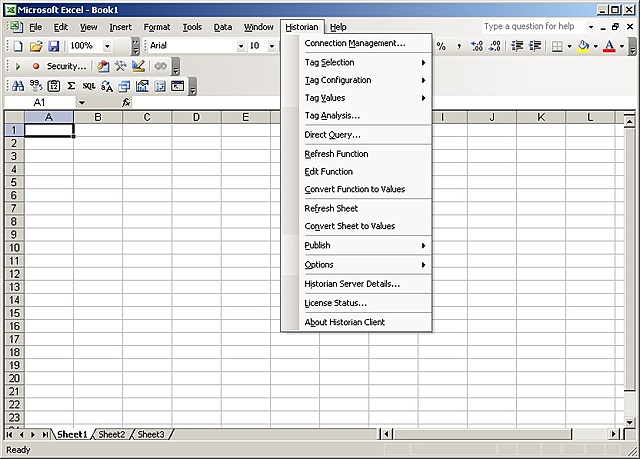The width and height of the screenshot is (640, 459).
Task: Switch to the Sheet2 tab
Action: (111, 435)
